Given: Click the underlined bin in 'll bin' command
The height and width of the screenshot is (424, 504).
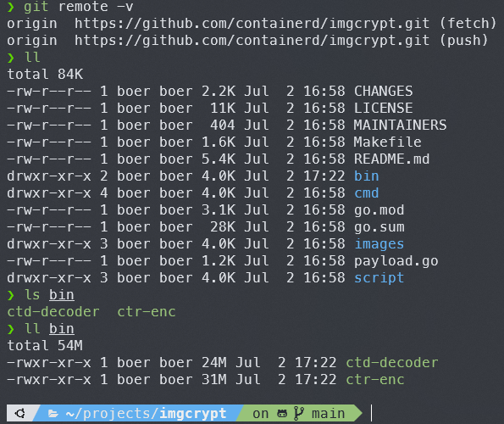Looking at the screenshot, I should click(62, 329).
